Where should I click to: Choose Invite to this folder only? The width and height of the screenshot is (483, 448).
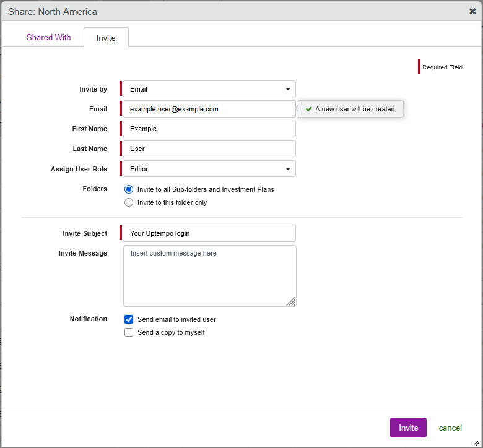click(x=129, y=202)
